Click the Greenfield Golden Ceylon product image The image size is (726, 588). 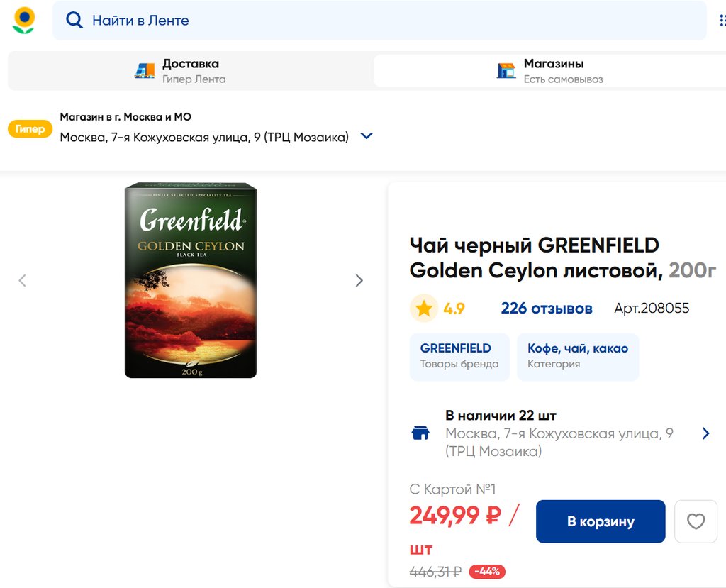(x=191, y=280)
